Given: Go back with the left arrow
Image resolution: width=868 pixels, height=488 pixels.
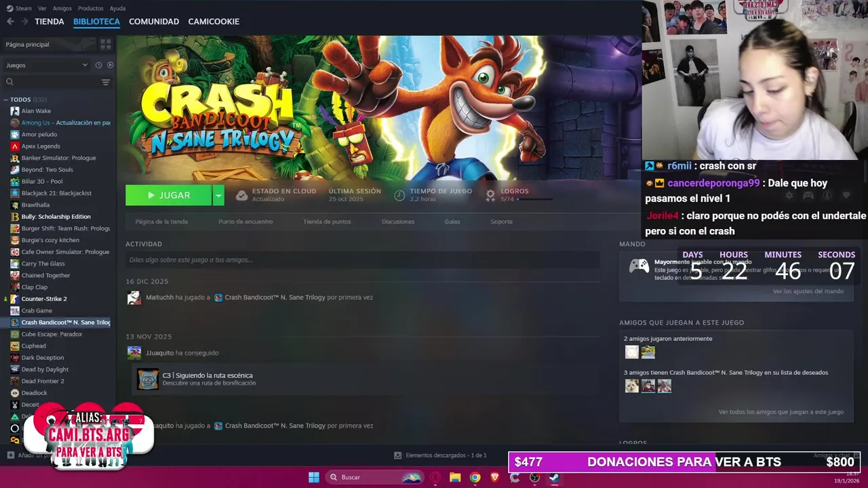Looking at the screenshot, I should point(10,22).
